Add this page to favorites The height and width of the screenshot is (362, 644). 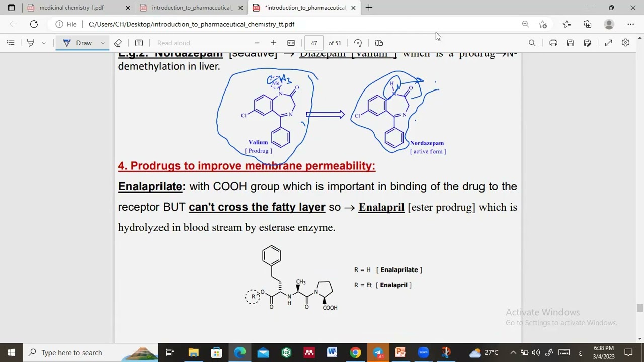(x=542, y=24)
